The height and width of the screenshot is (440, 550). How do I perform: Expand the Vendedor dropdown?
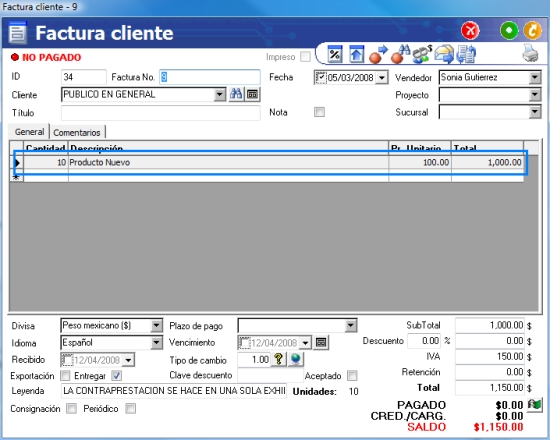tap(535, 77)
